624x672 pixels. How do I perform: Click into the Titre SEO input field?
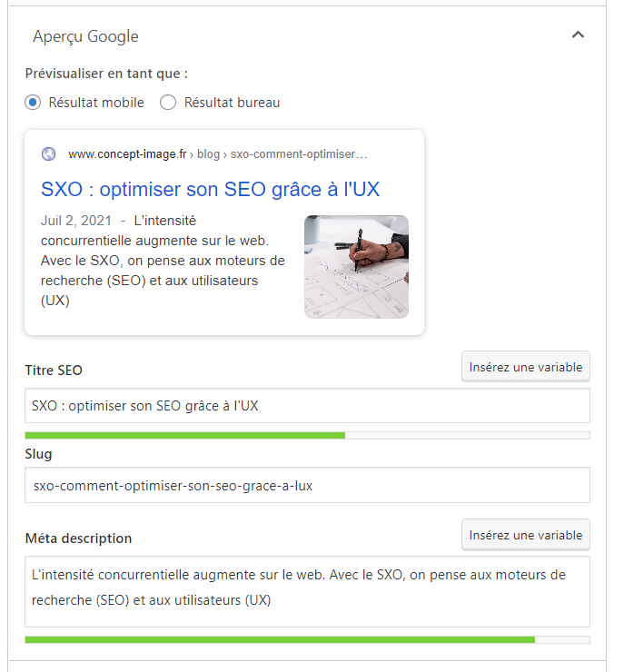[x=307, y=405]
